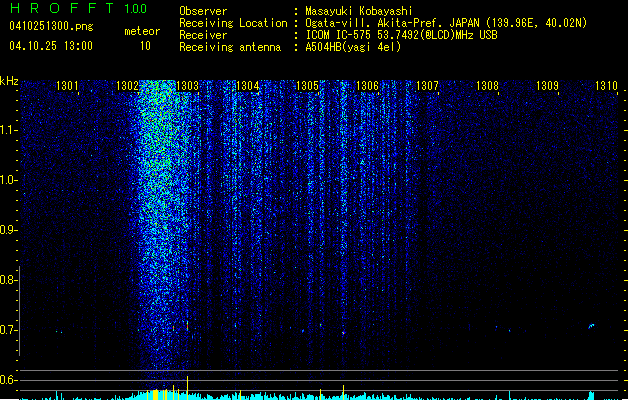This screenshot has height=400, width=629.
Task: Select the file name 0410251300.png
Action: (x=51, y=26)
